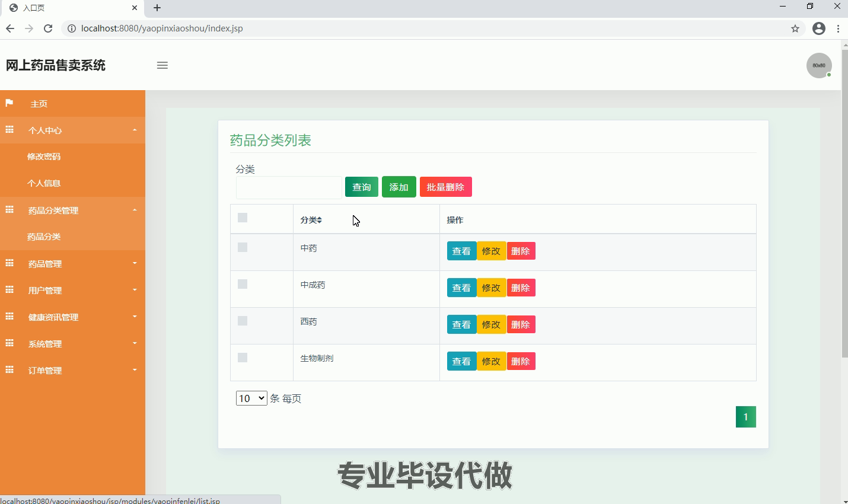Click 查看 for the 生物制剂 row
Image resolution: width=848 pixels, height=504 pixels.
tap(461, 362)
